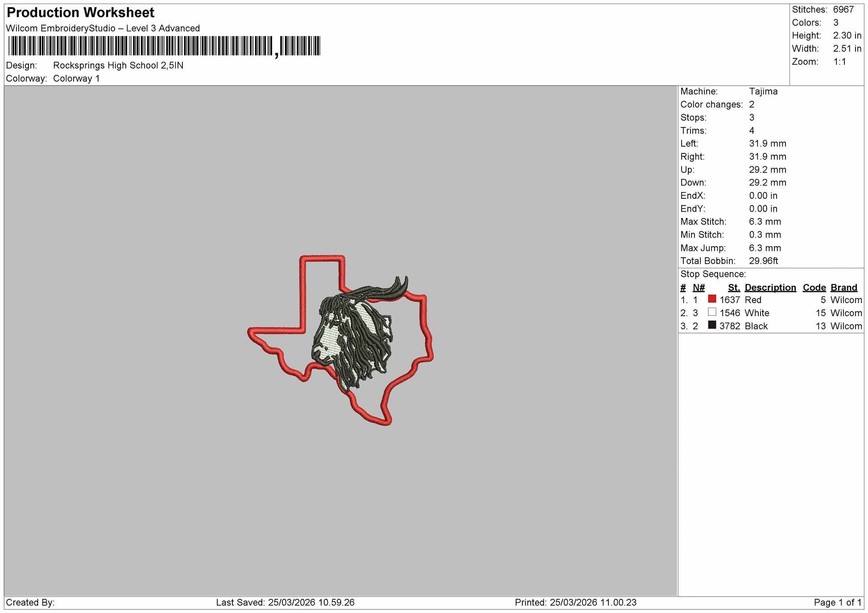
Task: Click the white thread color swatch
Action: click(x=712, y=312)
